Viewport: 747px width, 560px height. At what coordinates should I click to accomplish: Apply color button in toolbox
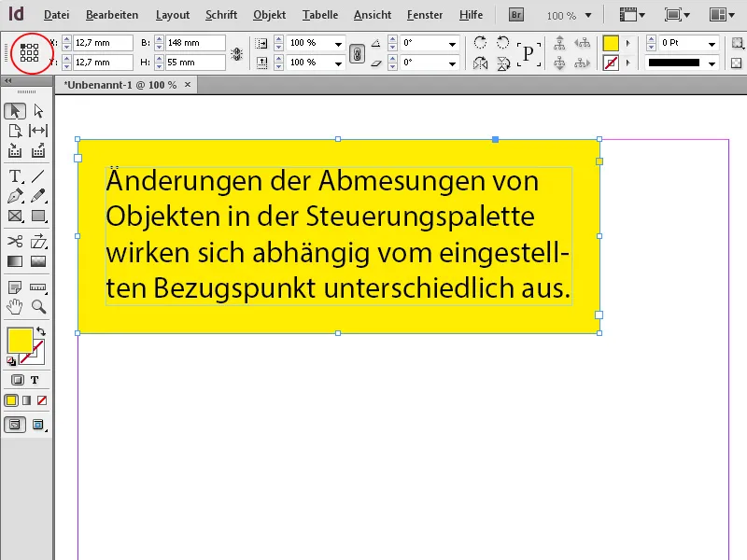coord(11,400)
